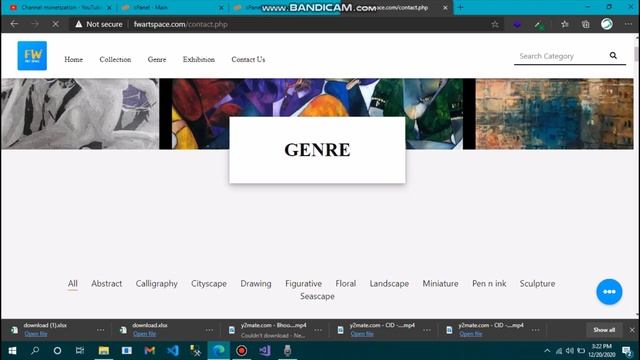Click the taskbar clock 3:22 PM
Viewport: 640px width, 360px height.
tap(602, 351)
